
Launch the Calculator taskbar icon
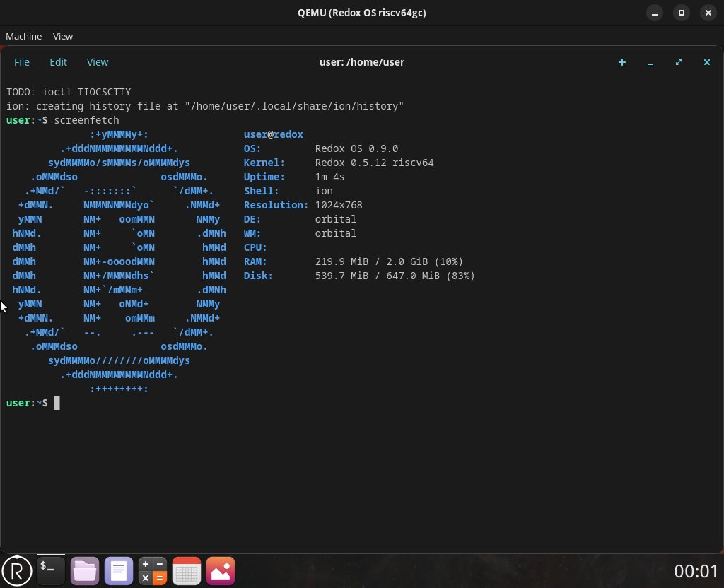pyautogui.click(x=153, y=571)
